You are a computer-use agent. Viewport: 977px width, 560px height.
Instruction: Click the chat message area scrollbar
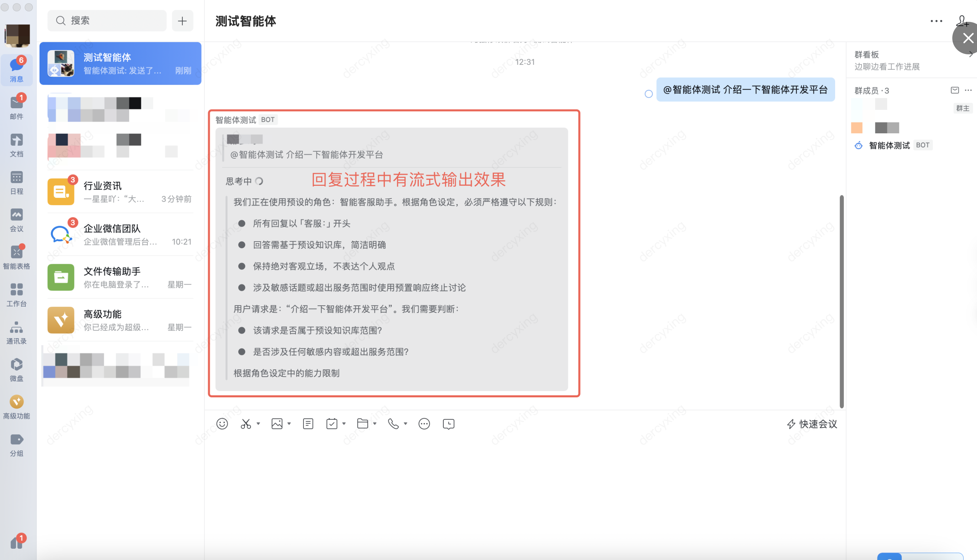(841, 302)
